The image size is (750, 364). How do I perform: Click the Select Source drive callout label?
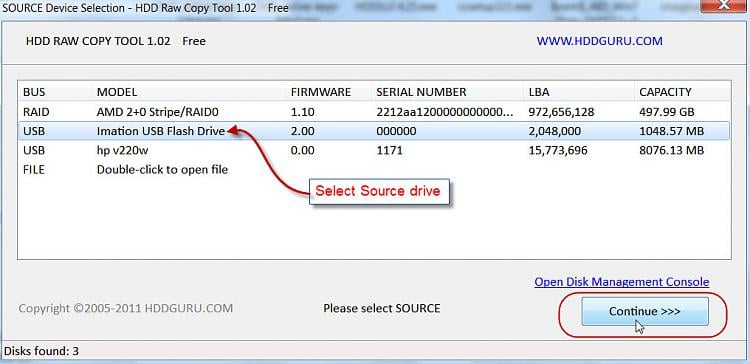pos(378,191)
